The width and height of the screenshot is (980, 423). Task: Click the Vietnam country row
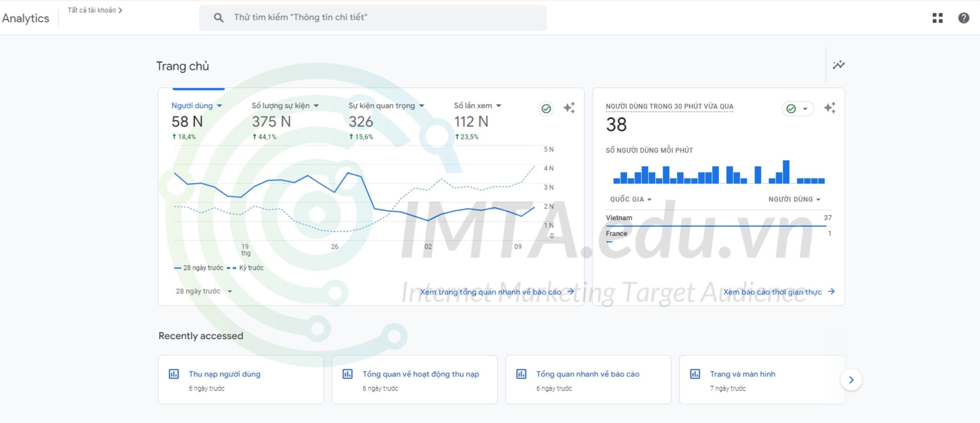point(719,218)
